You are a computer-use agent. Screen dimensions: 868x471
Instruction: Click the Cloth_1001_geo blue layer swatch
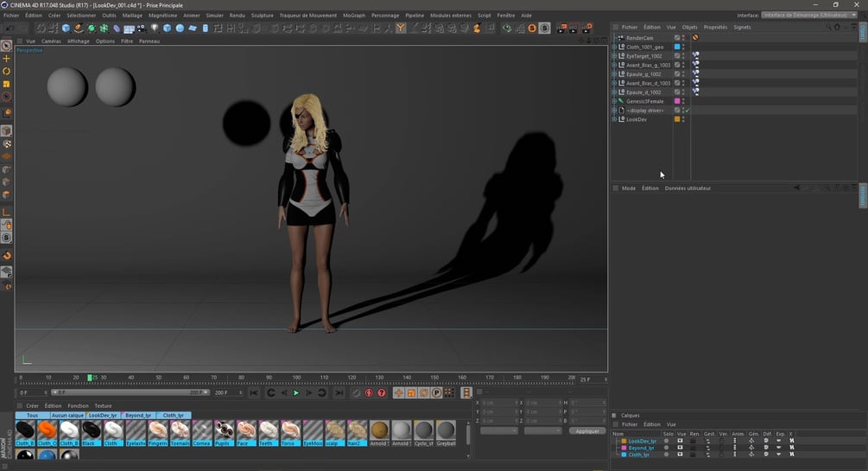point(677,47)
